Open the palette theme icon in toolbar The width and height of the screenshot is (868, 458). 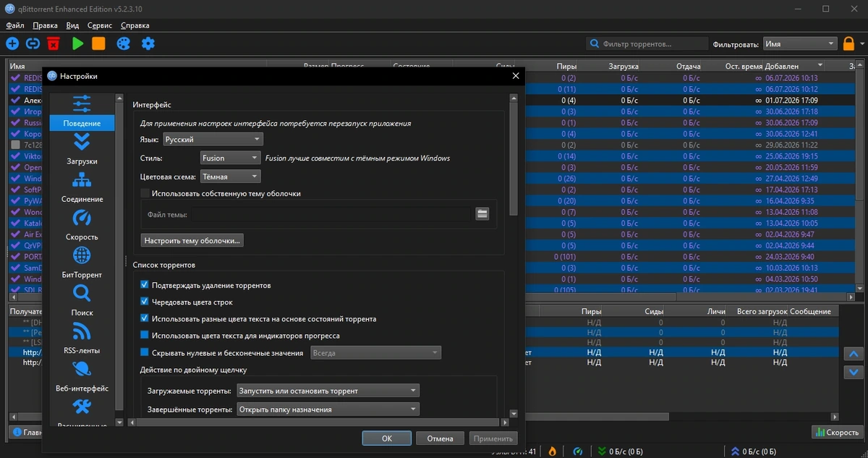point(124,43)
